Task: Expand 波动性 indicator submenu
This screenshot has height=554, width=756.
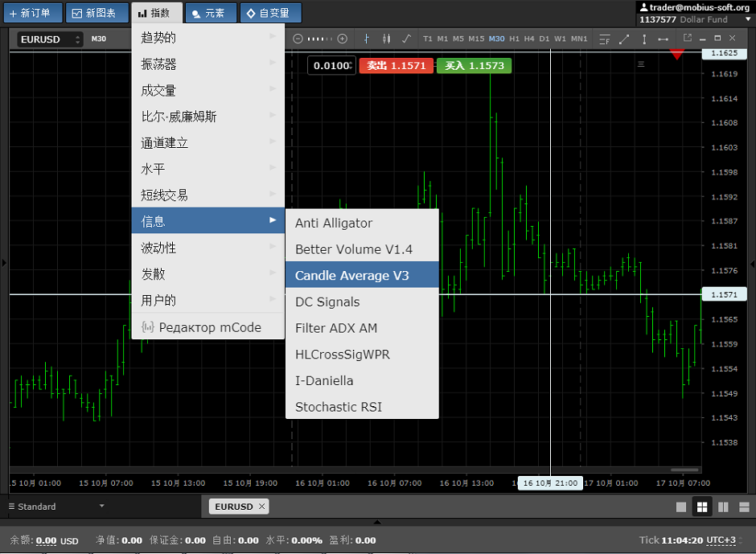Action: (x=207, y=248)
